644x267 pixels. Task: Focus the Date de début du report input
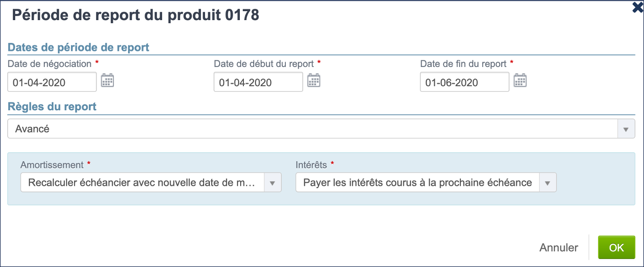click(x=258, y=82)
